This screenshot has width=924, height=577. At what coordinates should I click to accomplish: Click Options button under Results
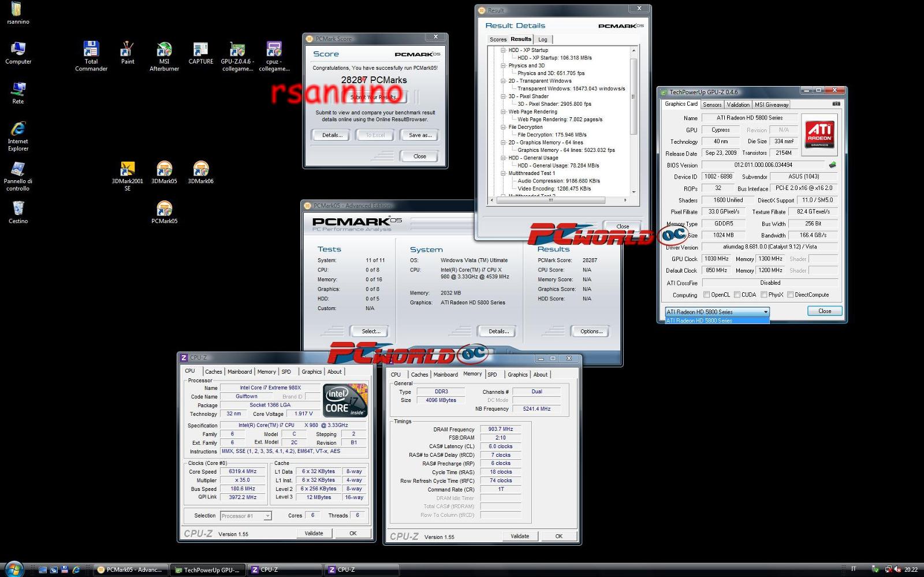click(591, 332)
